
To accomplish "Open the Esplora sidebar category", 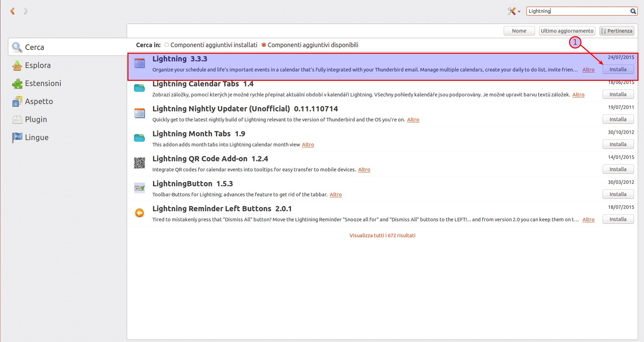I will [68, 65].
